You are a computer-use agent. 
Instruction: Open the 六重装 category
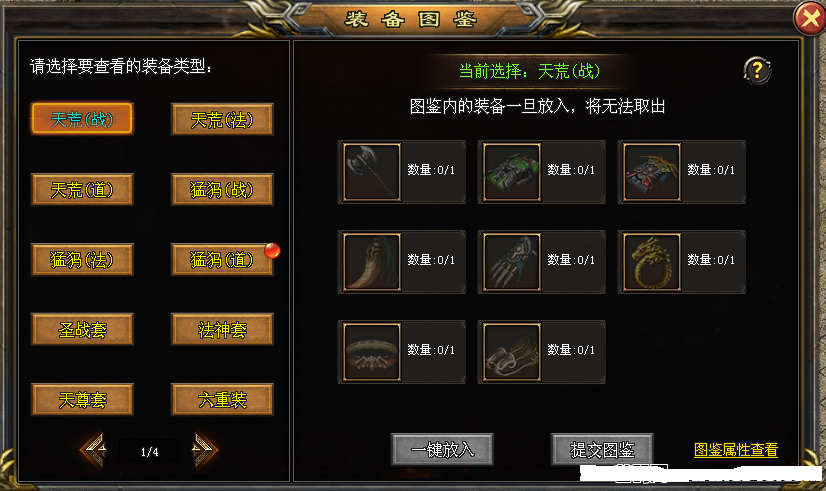coord(222,400)
